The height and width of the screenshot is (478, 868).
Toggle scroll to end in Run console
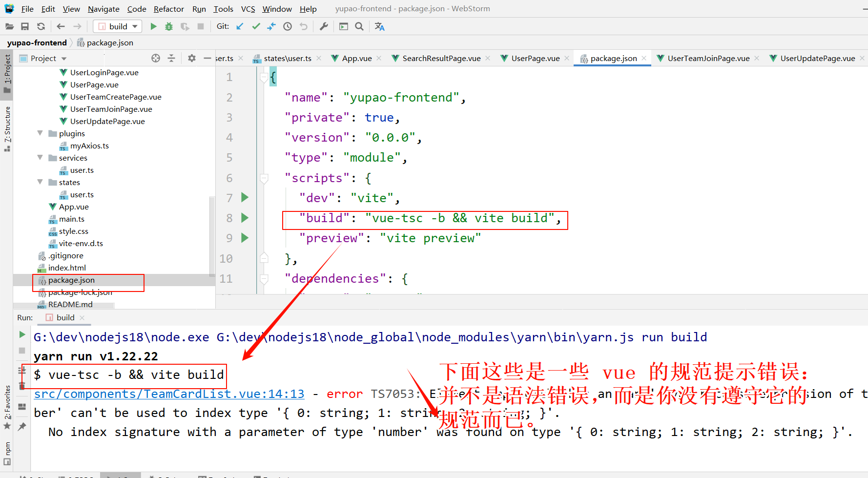(x=22, y=370)
